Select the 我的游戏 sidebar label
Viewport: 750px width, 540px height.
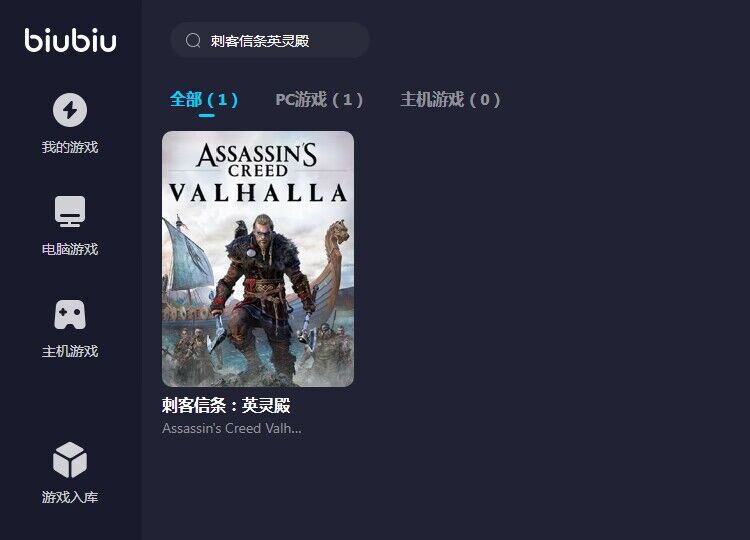point(70,147)
